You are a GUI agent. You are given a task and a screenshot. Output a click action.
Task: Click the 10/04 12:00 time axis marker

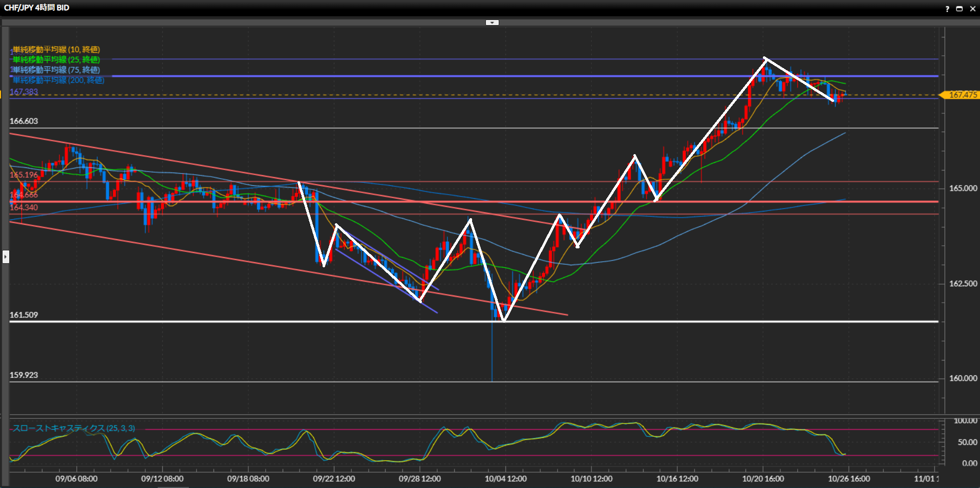click(505, 479)
